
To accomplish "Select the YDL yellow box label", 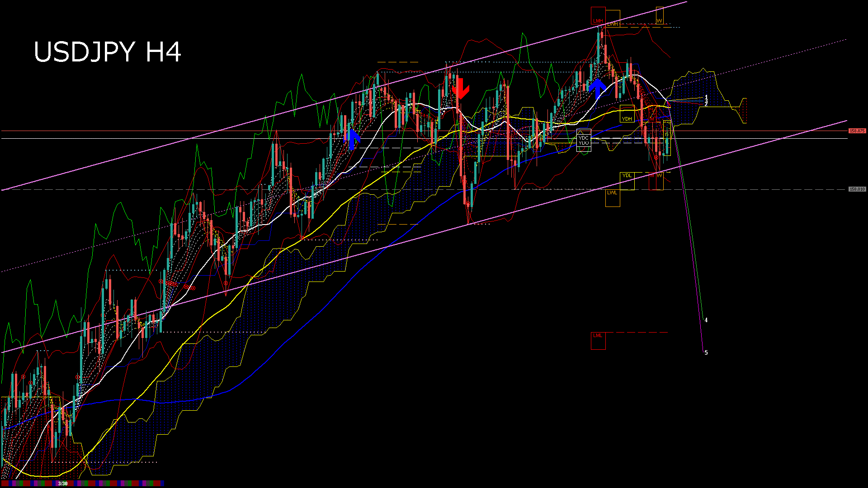I will click(627, 175).
